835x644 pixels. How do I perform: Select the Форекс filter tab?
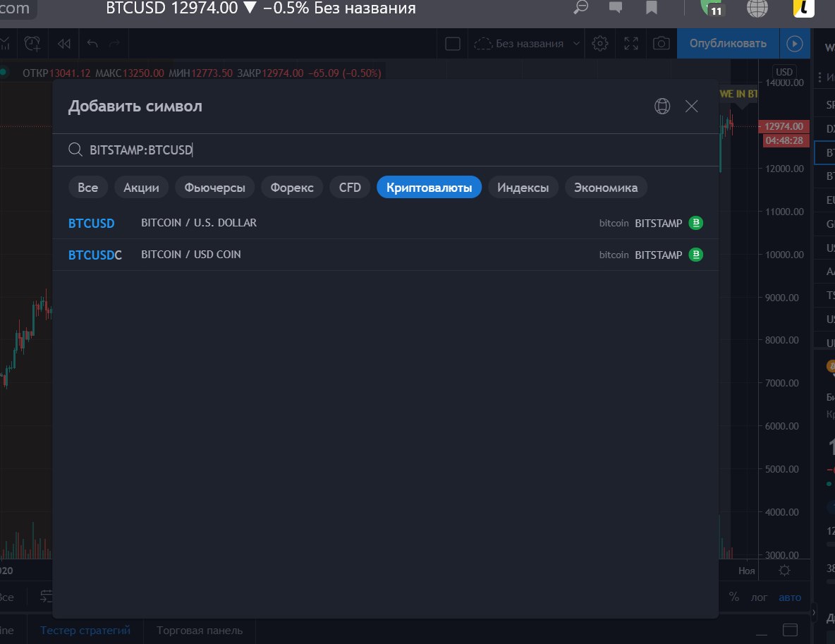292,188
